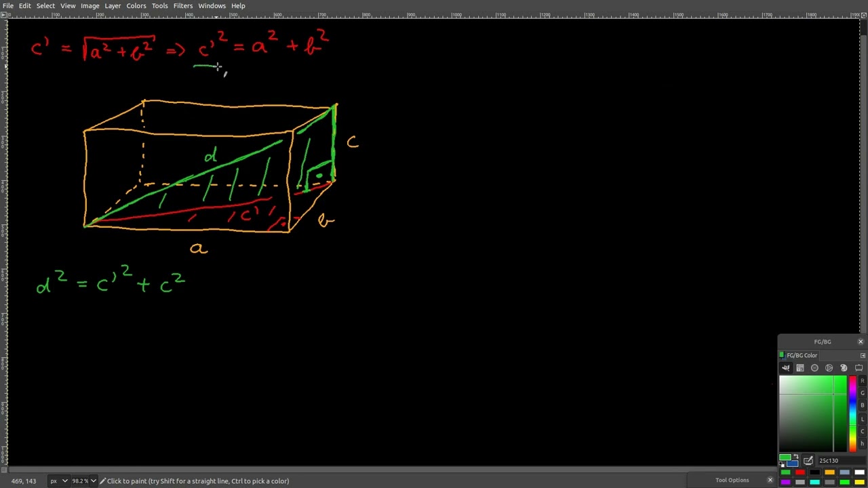Reset colors to default black and white
The height and width of the screenshot is (488, 868).
(x=781, y=464)
